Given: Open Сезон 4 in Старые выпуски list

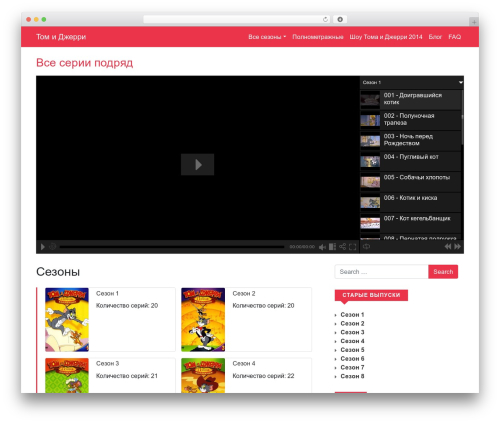Looking at the screenshot, I should pos(352,341).
